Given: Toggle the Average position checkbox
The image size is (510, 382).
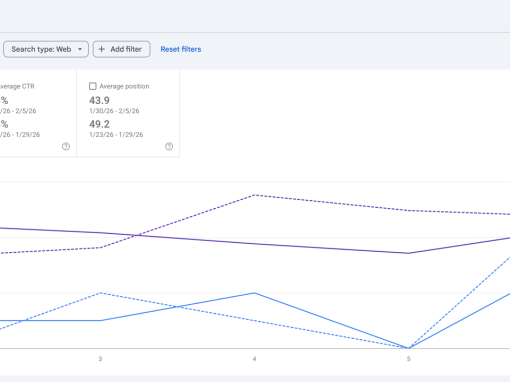Looking at the screenshot, I should [93, 86].
